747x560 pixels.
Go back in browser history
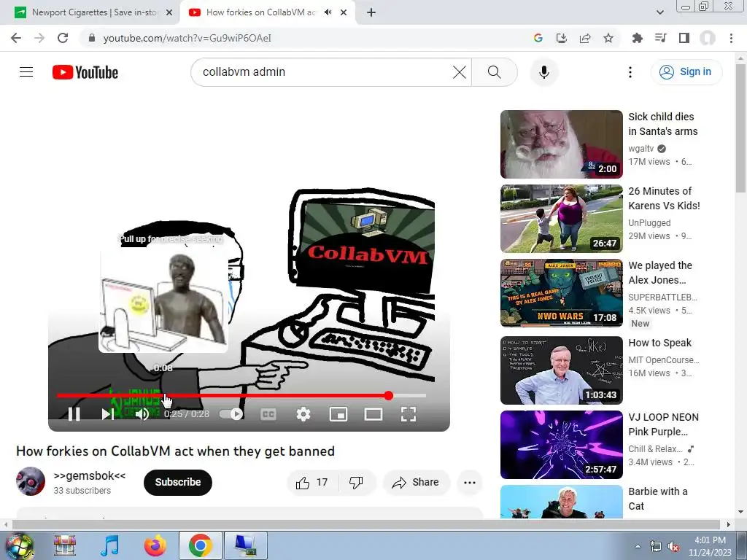(x=16, y=38)
